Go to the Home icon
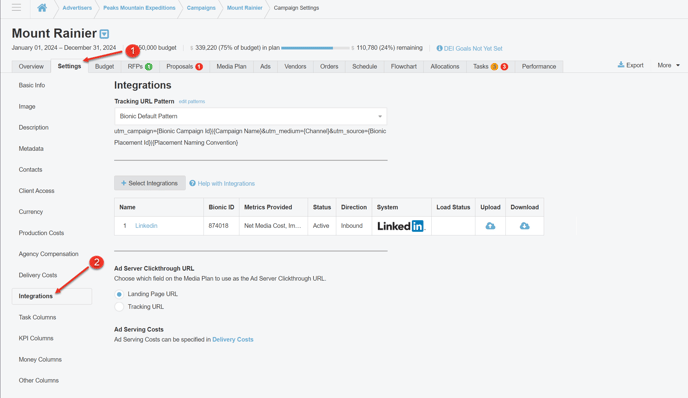 [42, 7]
